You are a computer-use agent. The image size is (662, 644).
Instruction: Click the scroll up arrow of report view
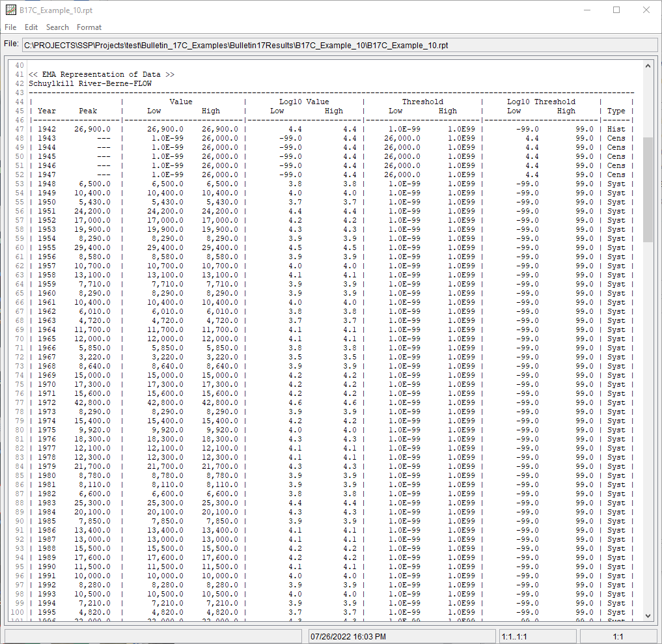coord(648,66)
